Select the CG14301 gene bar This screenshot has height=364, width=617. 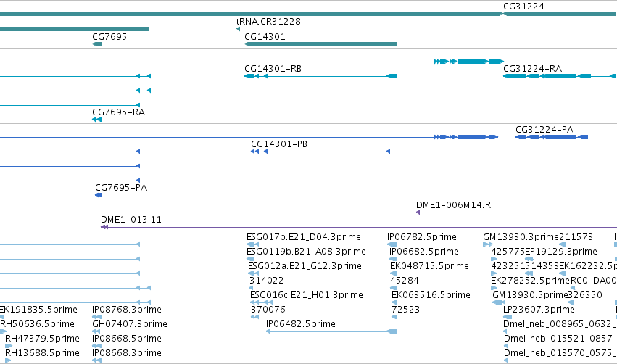320,44
